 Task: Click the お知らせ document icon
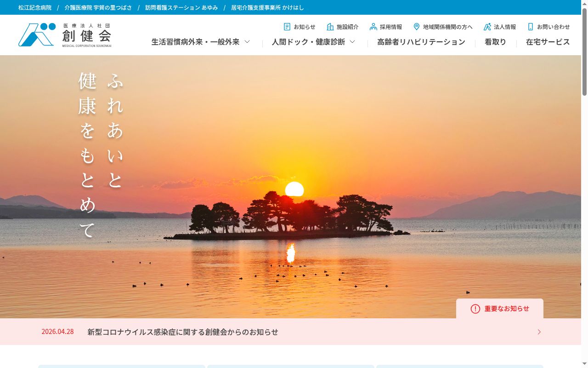pos(287,27)
